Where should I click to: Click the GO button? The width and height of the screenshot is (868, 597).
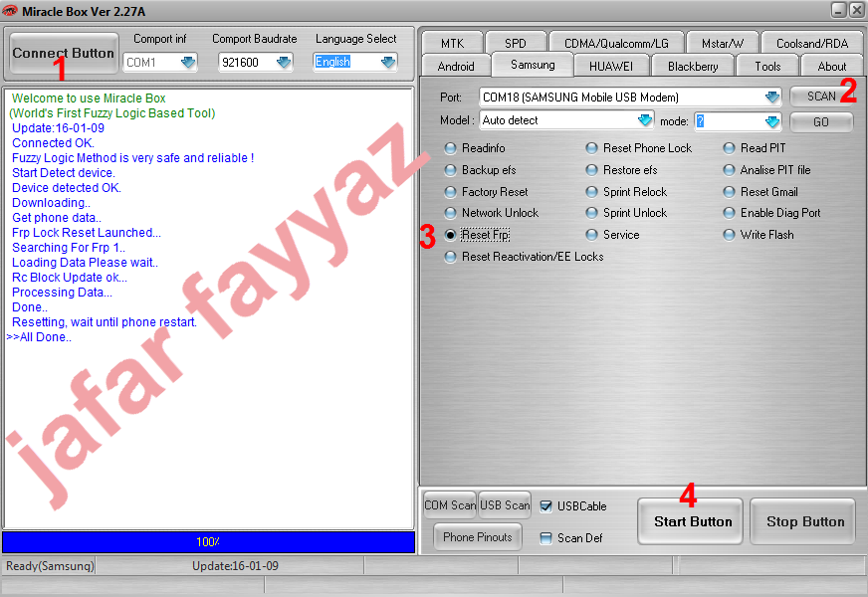coord(821,121)
